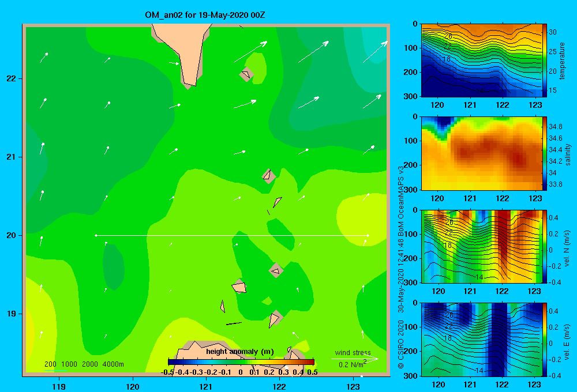Click the '100' depth label of the temperature panel
This screenshot has width=577, height=392.
coord(411,48)
